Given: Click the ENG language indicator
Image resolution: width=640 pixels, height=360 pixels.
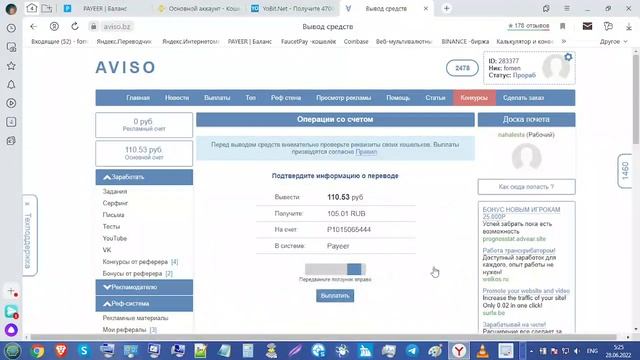Looking at the screenshot, I should pos(592,351).
